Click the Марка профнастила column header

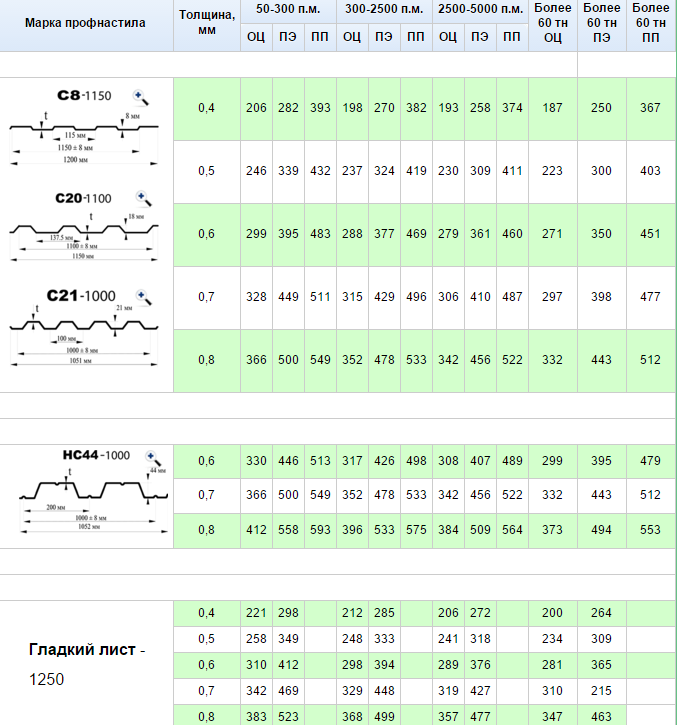(x=85, y=23)
